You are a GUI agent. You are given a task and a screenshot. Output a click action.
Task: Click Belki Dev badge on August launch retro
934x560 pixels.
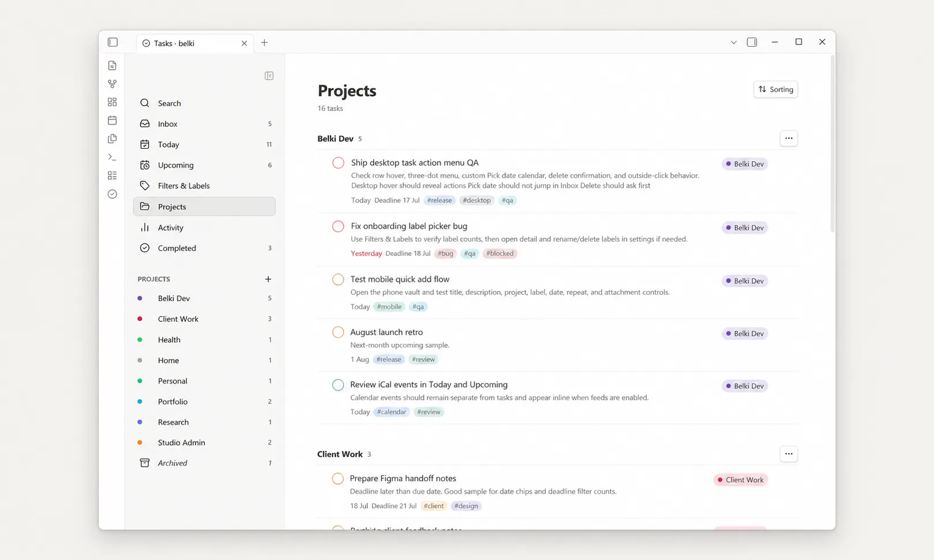(745, 334)
